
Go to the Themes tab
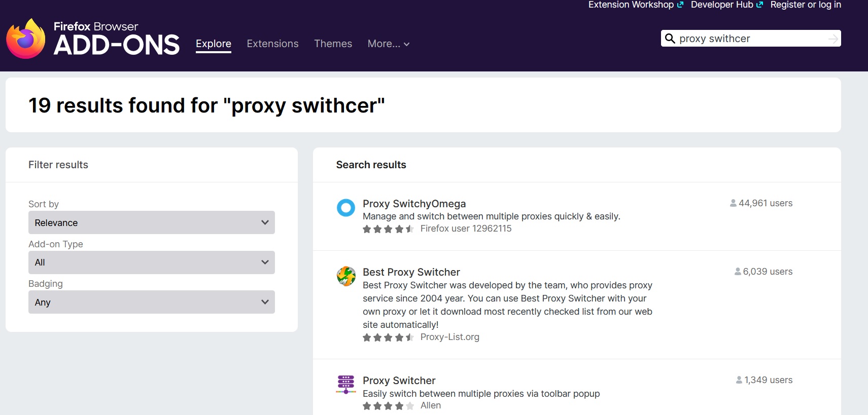pyautogui.click(x=333, y=44)
